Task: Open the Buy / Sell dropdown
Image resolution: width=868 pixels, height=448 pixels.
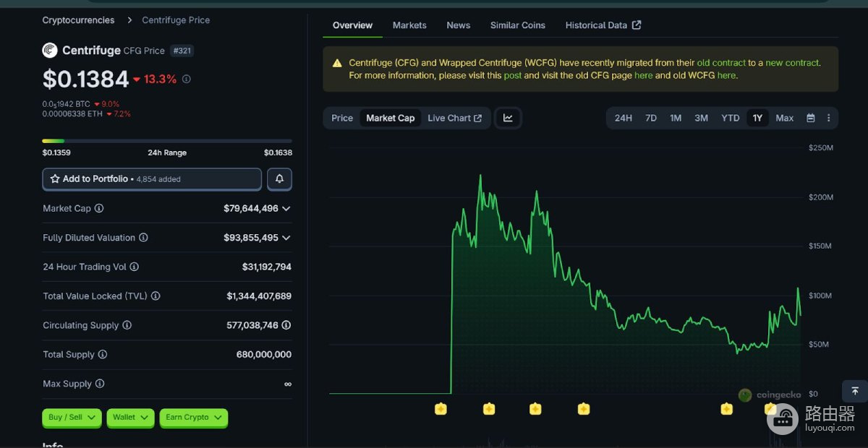Action: (x=72, y=417)
